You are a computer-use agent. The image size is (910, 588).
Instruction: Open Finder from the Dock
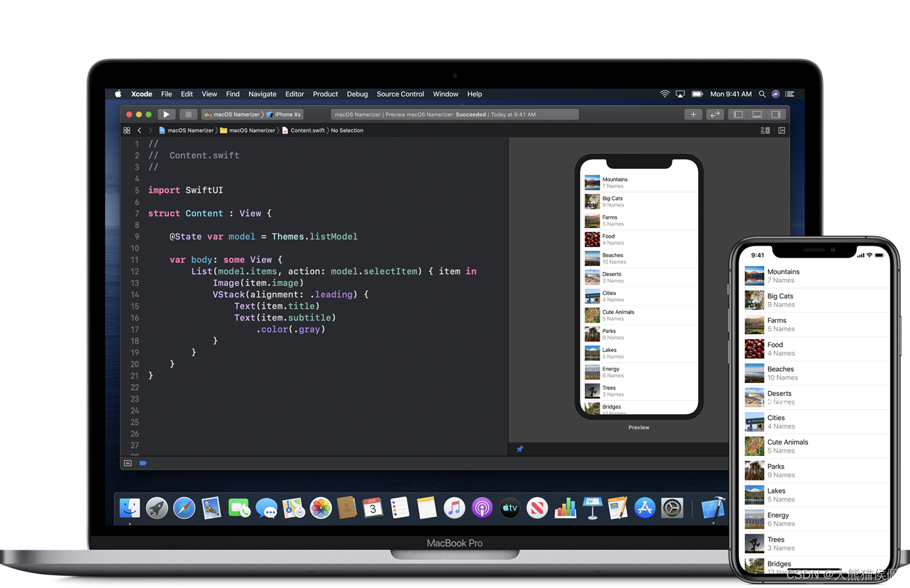click(130, 508)
